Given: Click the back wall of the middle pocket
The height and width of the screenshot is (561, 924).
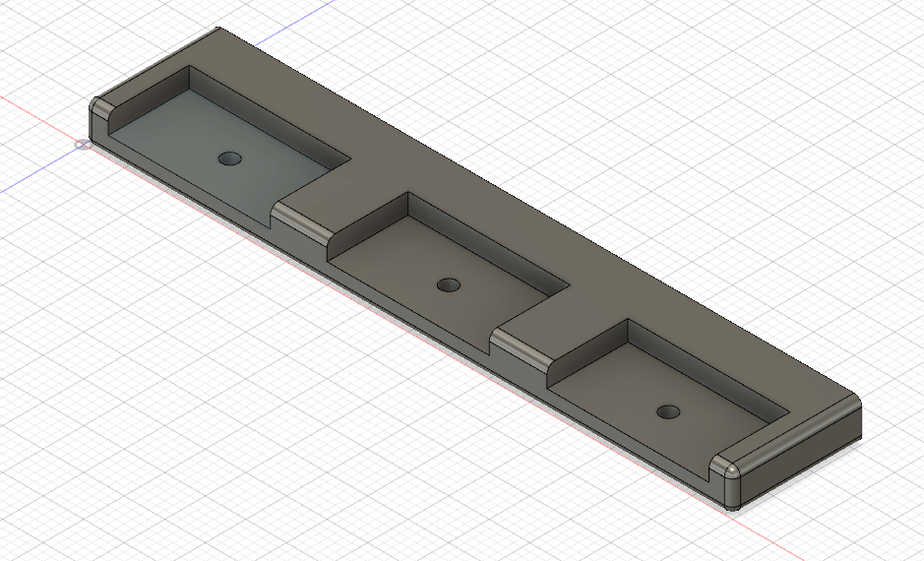Looking at the screenshot, I should pos(487,239).
